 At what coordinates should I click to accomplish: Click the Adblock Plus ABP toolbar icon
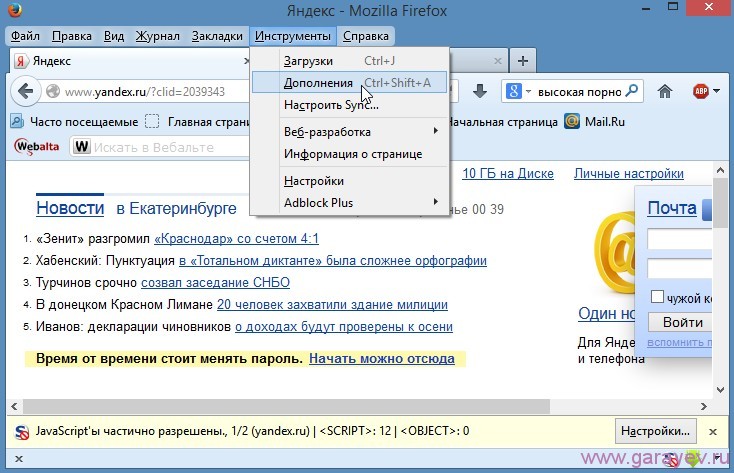tap(701, 91)
